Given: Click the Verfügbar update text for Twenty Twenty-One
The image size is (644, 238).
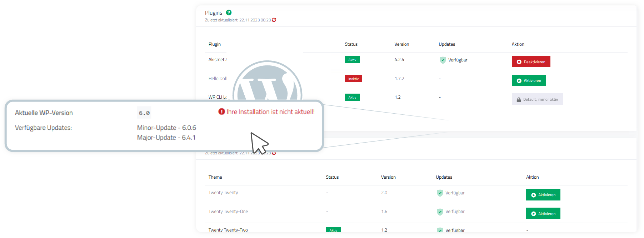Looking at the screenshot, I should (455, 212).
